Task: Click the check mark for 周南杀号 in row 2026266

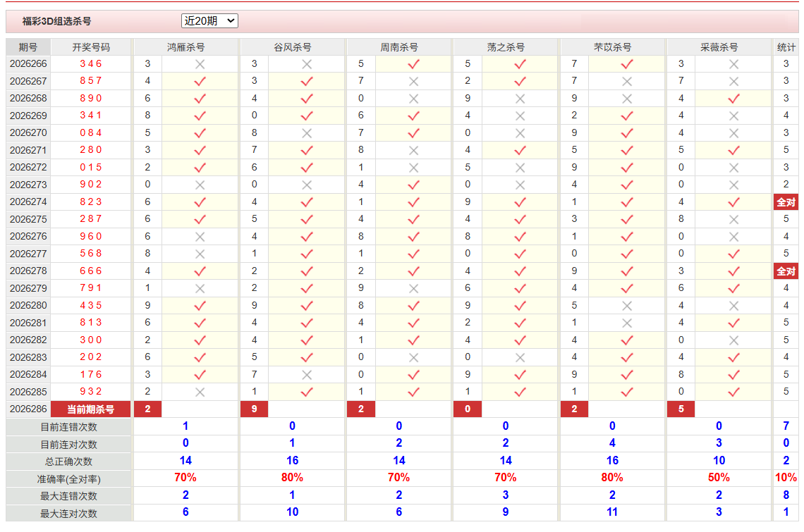Action: pyautogui.click(x=413, y=64)
